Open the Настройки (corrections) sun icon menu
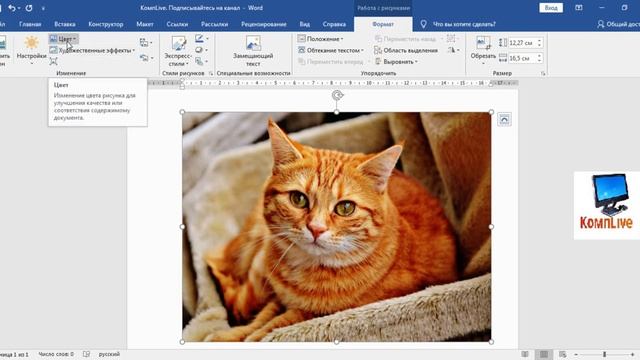This screenshot has height=360, width=640. point(31,49)
